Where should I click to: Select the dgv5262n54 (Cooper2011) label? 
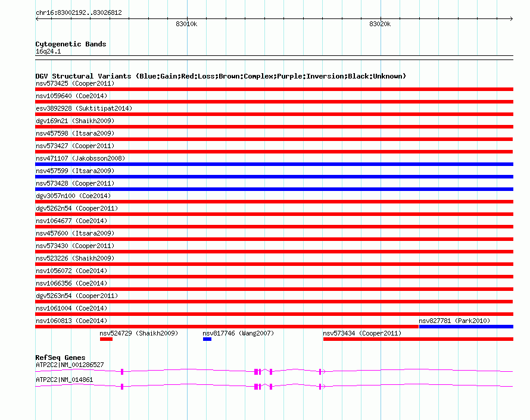(x=77, y=208)
